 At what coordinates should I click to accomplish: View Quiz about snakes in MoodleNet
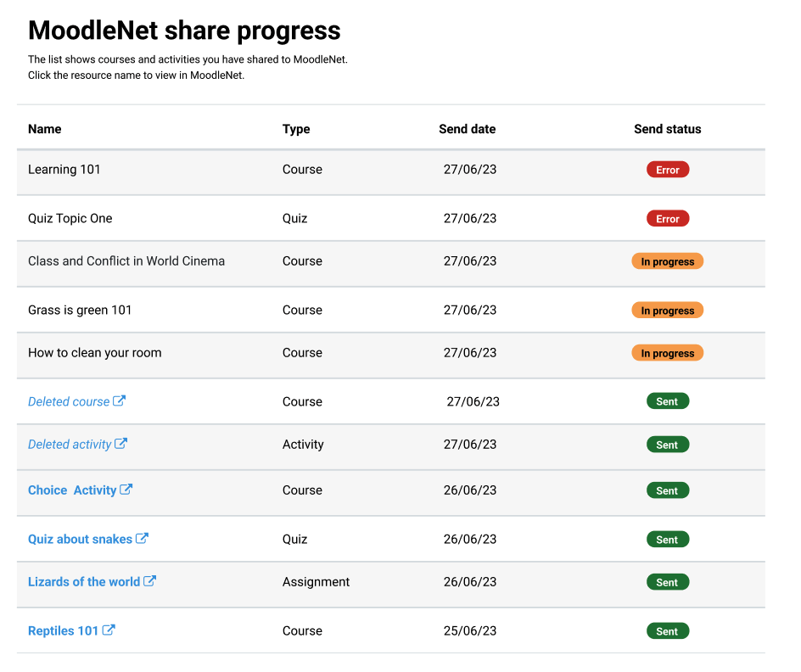(x=81, y=540)
